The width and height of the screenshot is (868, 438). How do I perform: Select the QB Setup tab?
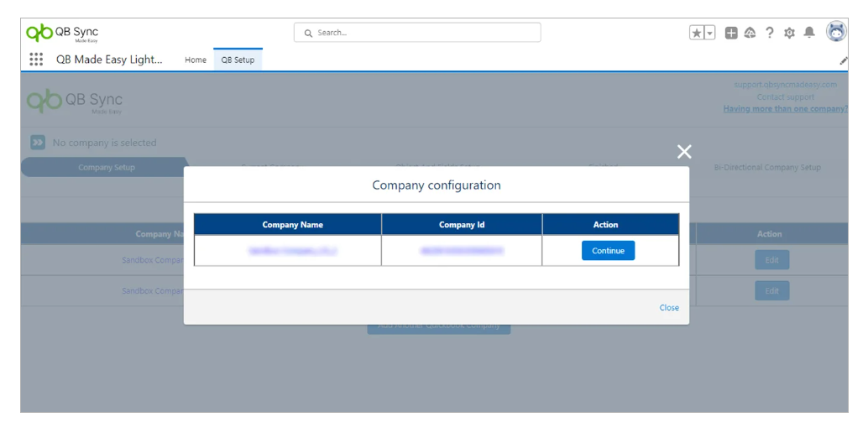coord(238,60)
